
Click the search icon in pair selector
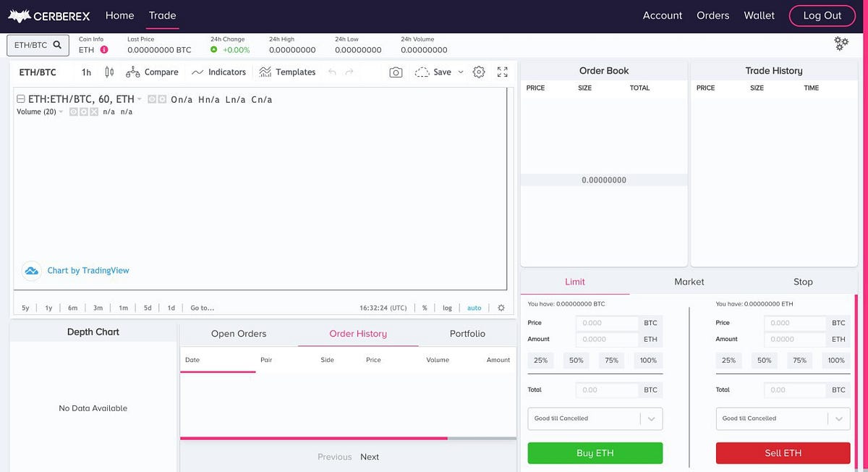(57, 45)
